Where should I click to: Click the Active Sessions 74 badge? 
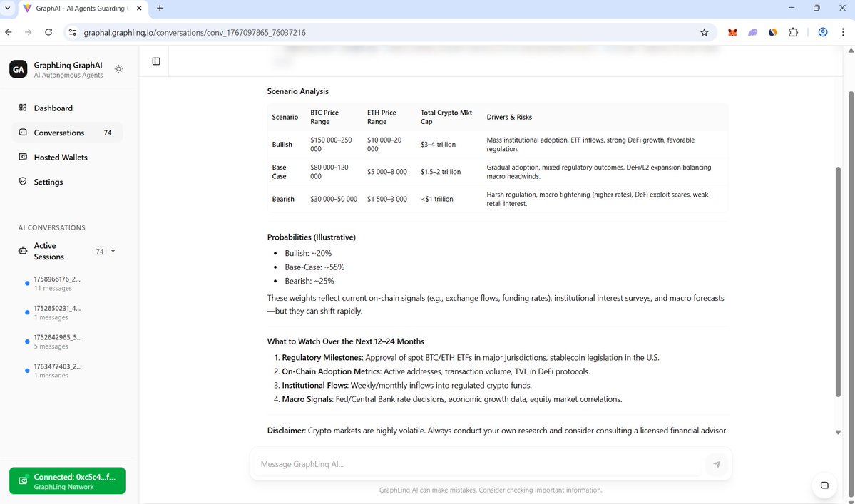coord(100,251)
